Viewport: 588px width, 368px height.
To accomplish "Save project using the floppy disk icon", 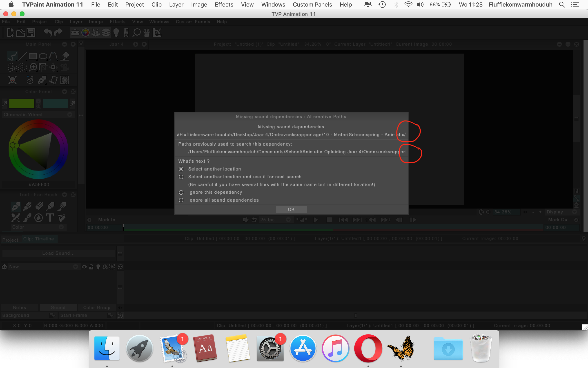I will [x=31, y=32].
